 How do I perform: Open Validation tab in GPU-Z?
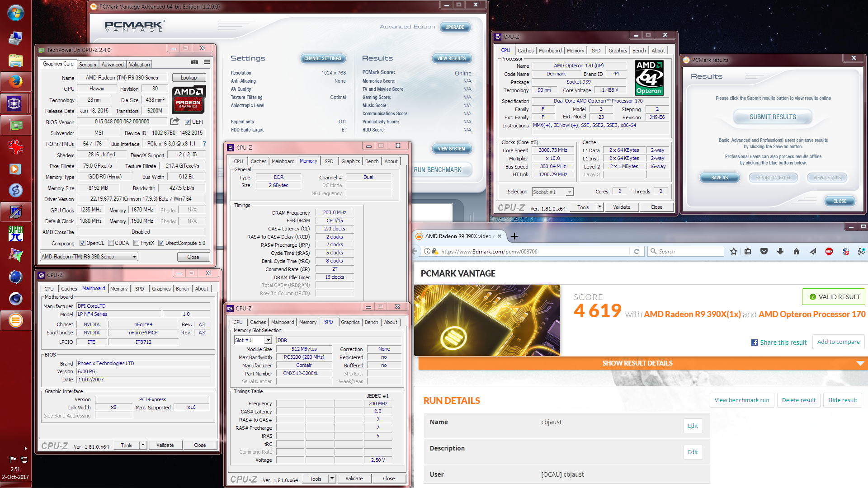(139, 65)
